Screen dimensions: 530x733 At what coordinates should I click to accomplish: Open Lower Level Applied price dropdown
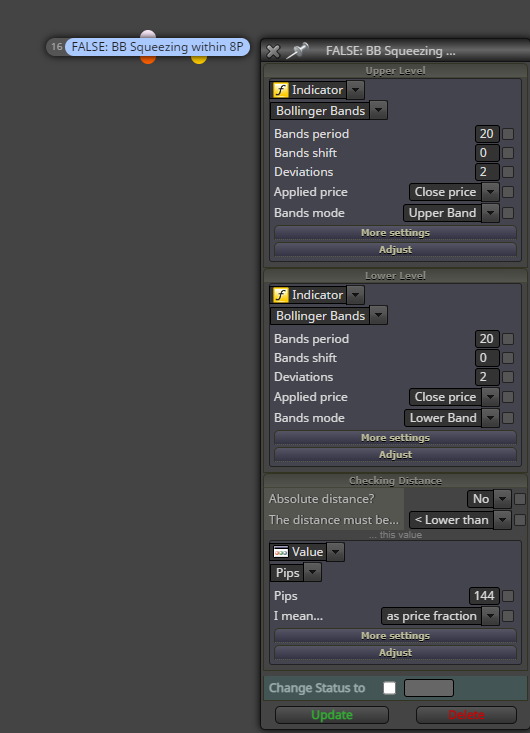click(490, 397)
